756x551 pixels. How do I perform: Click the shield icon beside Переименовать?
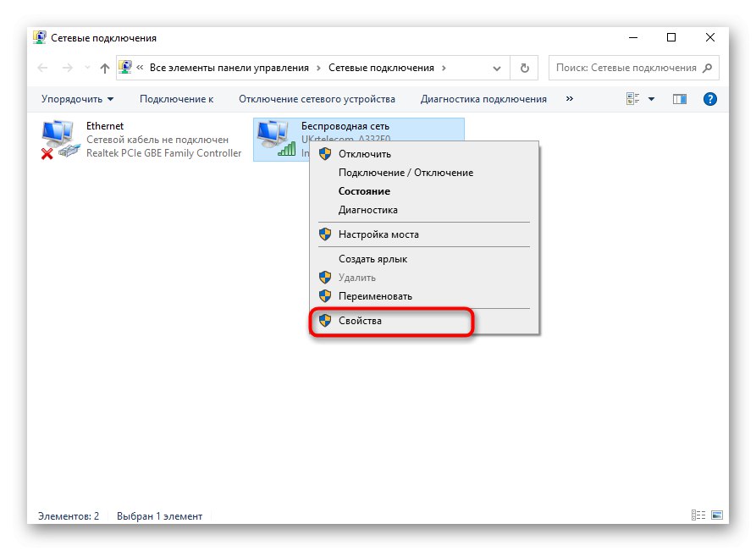pos(325,296)
